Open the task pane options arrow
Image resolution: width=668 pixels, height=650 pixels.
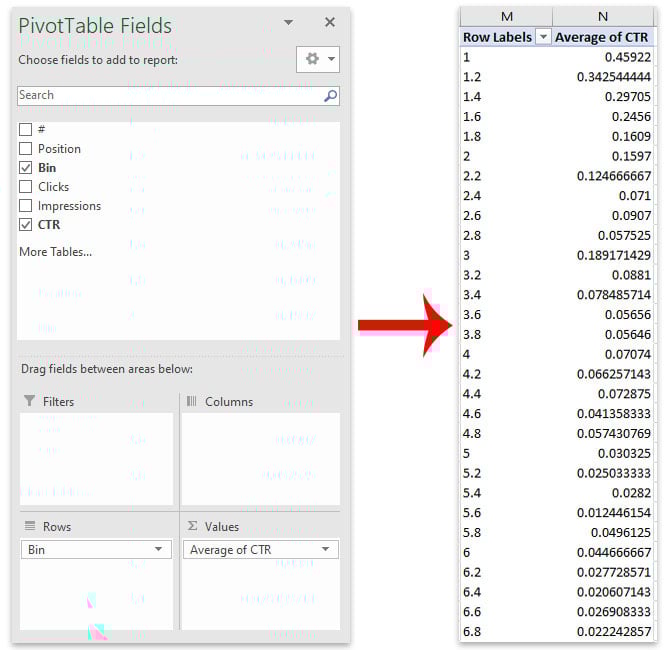pos(288,22)
